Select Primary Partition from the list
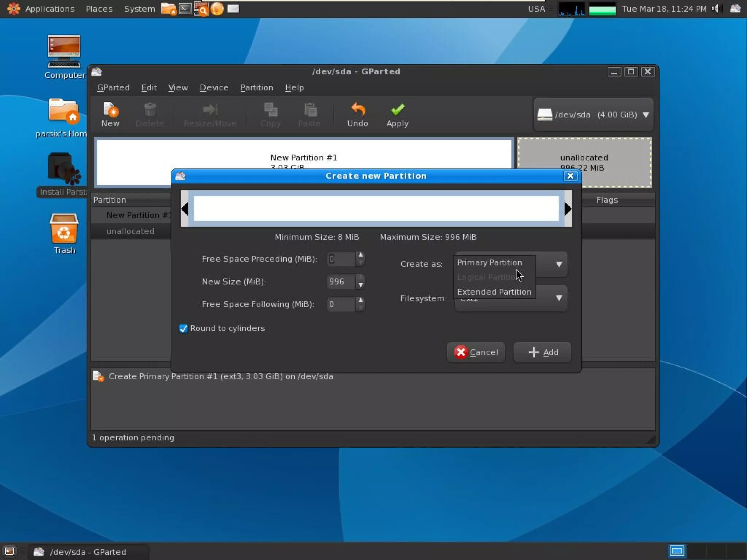The height and width of the screenshot is (560, 747). click(489, 262)
